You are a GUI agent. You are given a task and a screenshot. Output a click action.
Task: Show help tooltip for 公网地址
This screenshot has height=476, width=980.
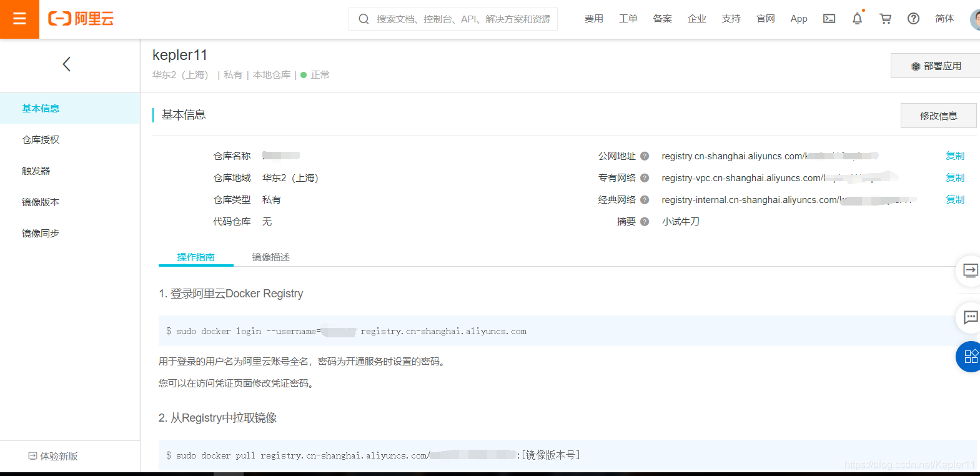645,156
